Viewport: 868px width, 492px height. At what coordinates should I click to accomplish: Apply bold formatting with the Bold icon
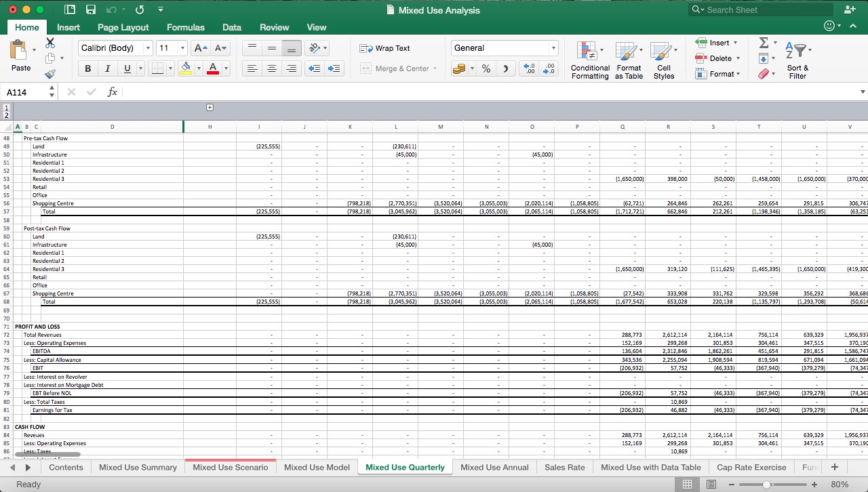(87, 68)
